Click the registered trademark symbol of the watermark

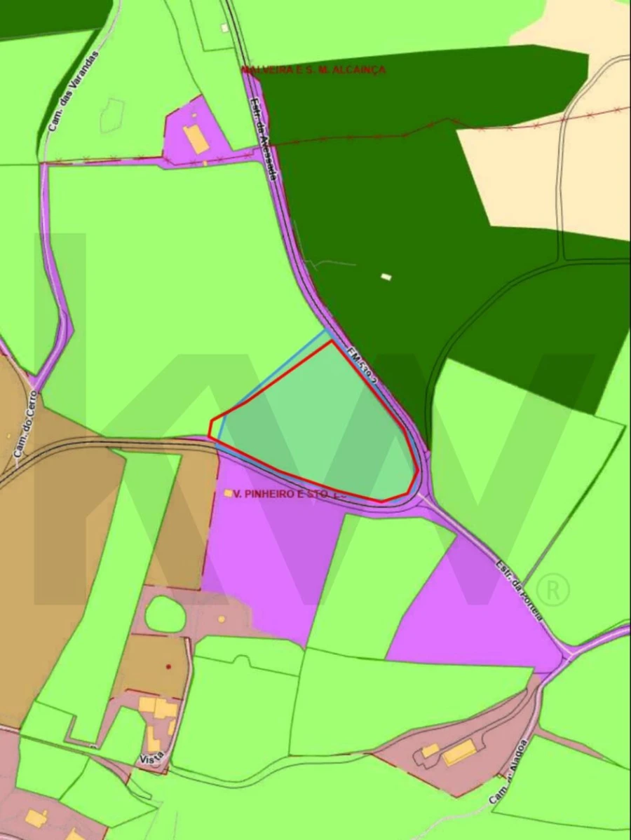point(552,591)
